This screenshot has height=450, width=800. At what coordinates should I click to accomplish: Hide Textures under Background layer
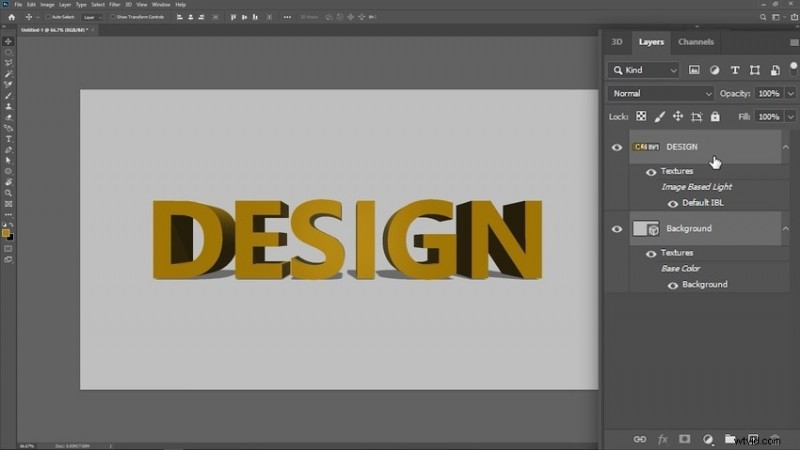pyautogui.click(x=651, y=254)
